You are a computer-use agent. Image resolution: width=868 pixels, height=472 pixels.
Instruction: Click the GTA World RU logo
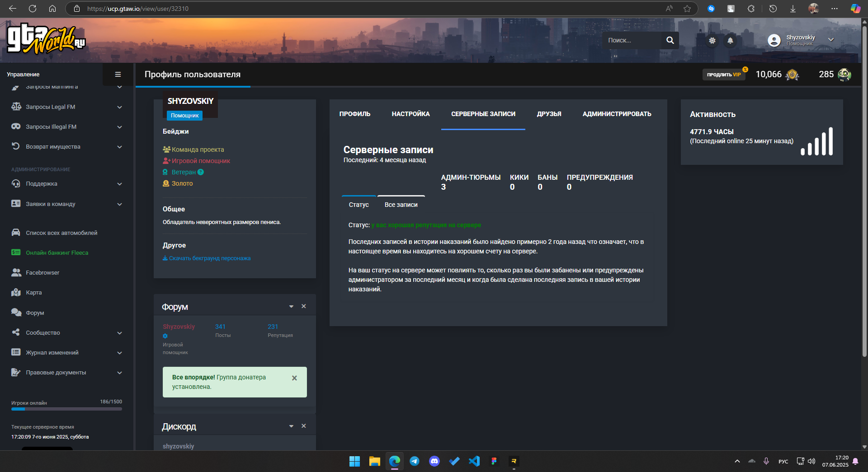coord(46,39)
